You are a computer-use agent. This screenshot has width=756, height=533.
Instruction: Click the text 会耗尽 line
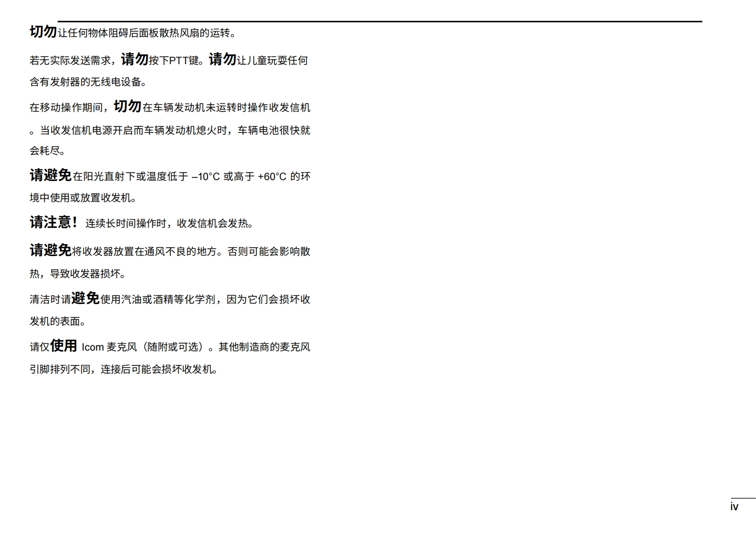(x=47, y=151)
